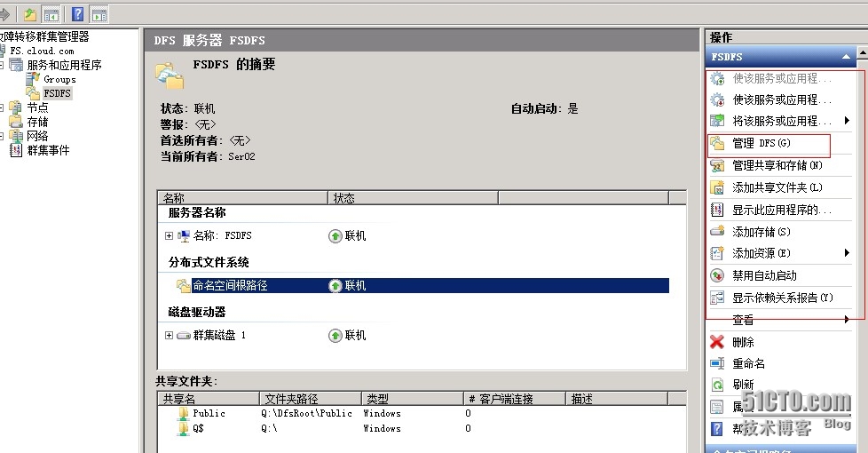Click the FSDFS summary folder icon
The image size is (868, 453).
170,75
